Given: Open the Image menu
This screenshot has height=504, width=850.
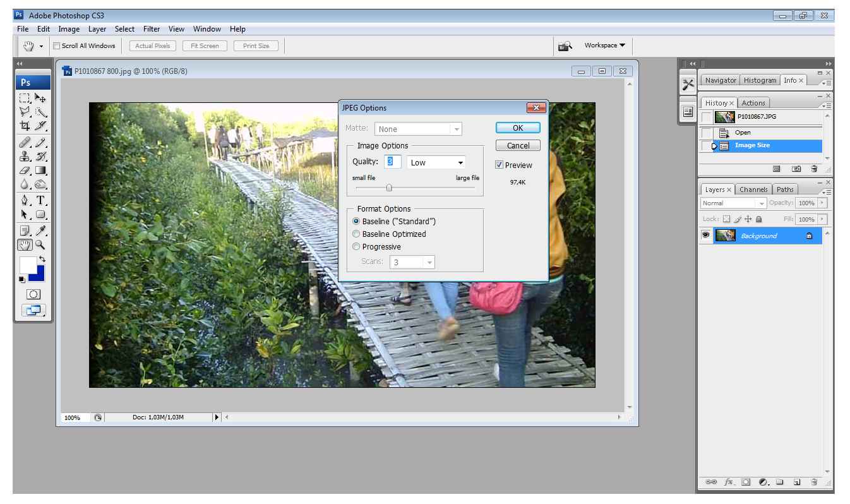Looking at the screenshot, I should [69, 29].
